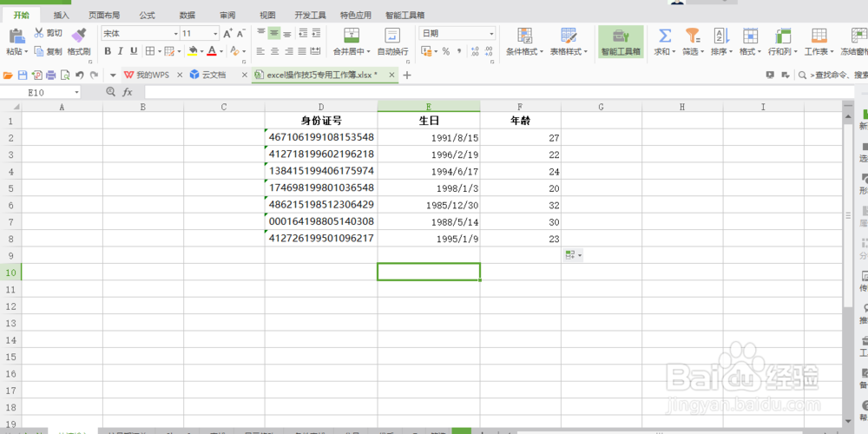Decrease indent icon

(x=302, y=33)
